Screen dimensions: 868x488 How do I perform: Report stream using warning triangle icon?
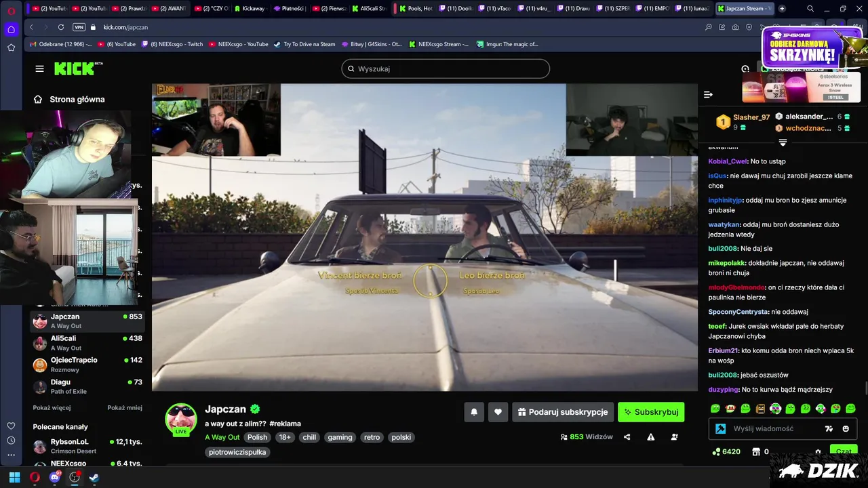coord(651,437)
